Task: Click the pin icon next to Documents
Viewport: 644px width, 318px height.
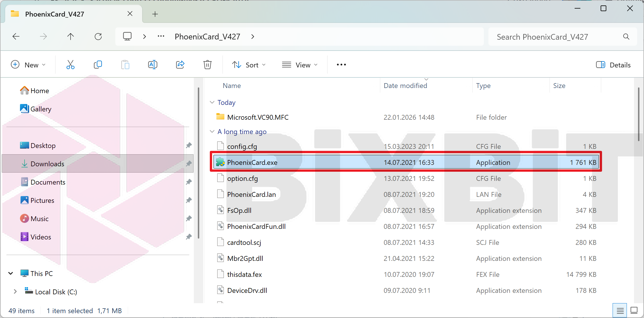Action: [189, 182]
